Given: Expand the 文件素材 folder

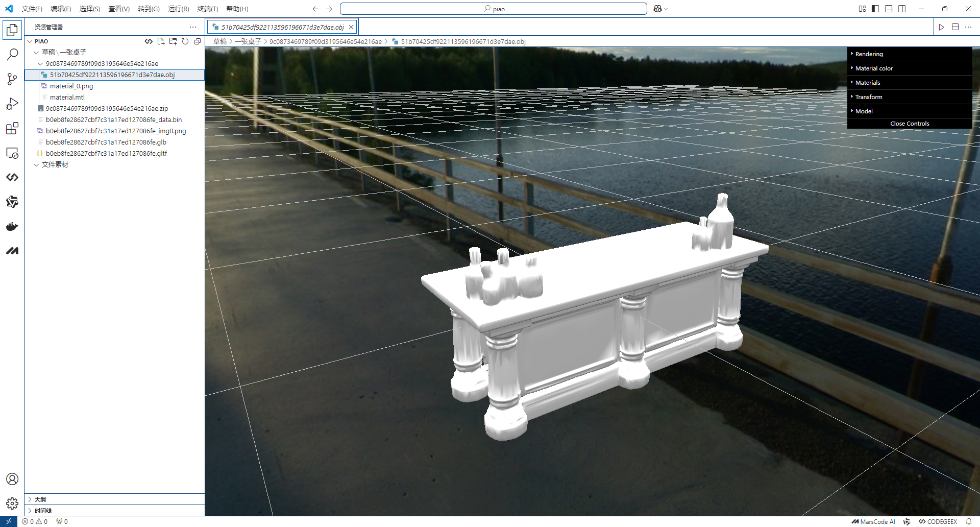Looking at the screenshot, I should click(55, 164).
